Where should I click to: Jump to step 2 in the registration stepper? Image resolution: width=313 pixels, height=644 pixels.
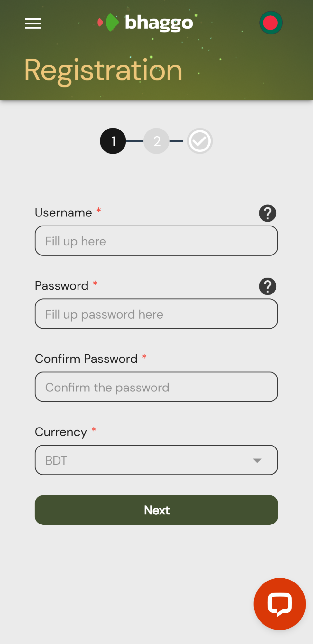(157, 141)
